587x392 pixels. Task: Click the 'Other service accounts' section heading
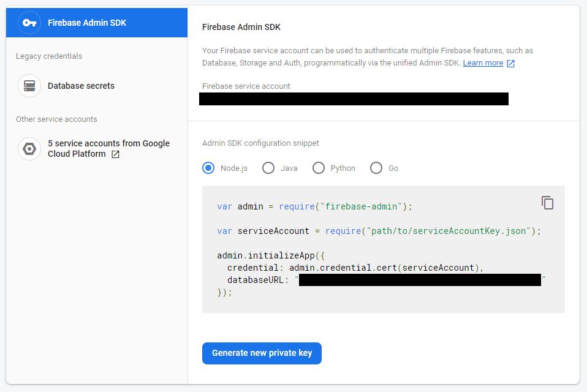point(56,119)
